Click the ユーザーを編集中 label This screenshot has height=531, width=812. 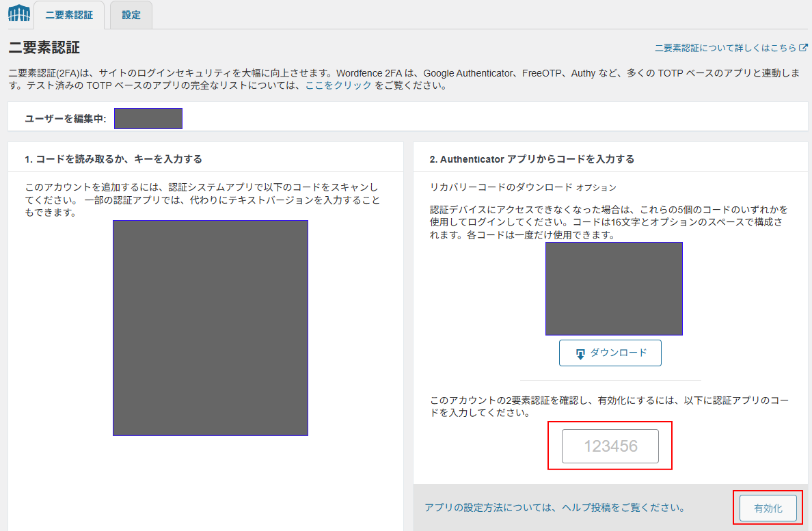click(x=66, y=119)
